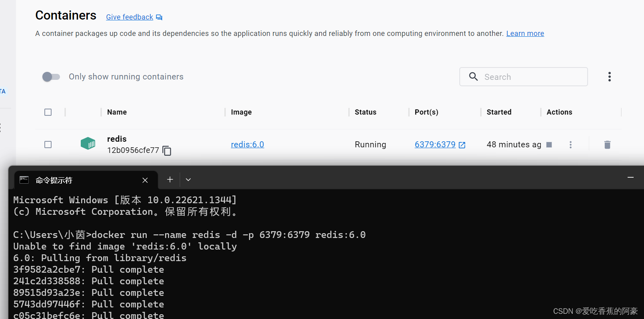Close the 命令提示符 tab

(x=145, y=180)
